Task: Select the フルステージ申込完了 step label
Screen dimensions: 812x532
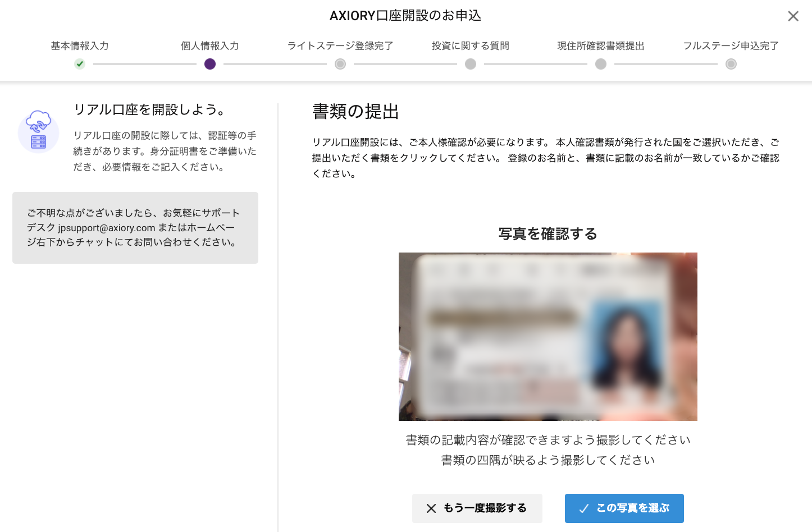Action: point(731,46)
